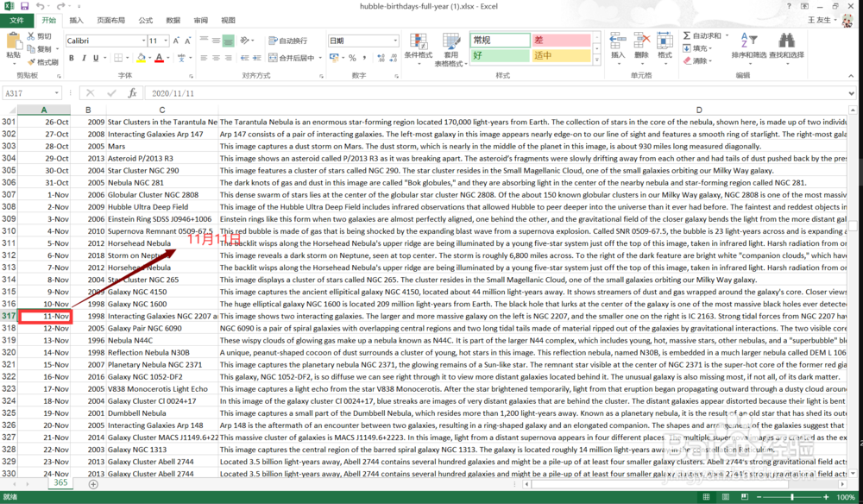Toggle align text right
Screen dimensions: 863x504
[x=229, y=58]
